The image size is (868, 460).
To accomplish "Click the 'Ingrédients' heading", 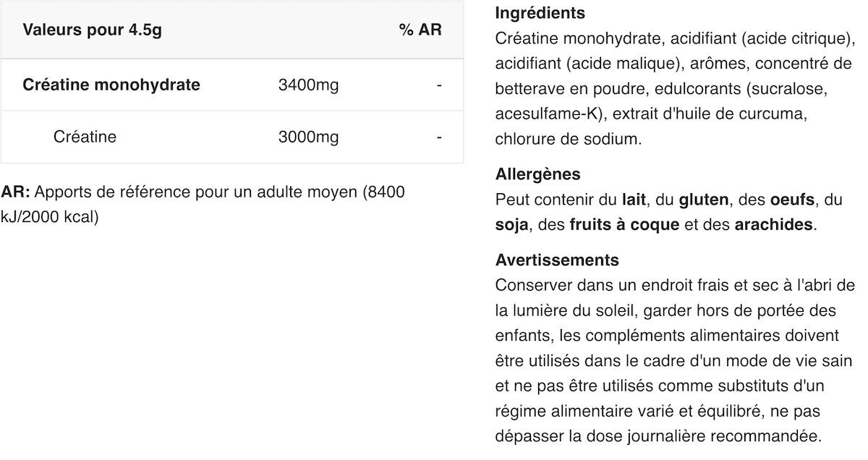I will (540, 13).
